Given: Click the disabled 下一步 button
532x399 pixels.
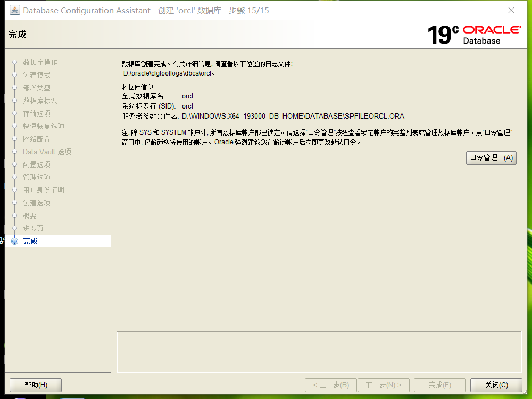Looking at the screenshot, I should tap(383, 385).
